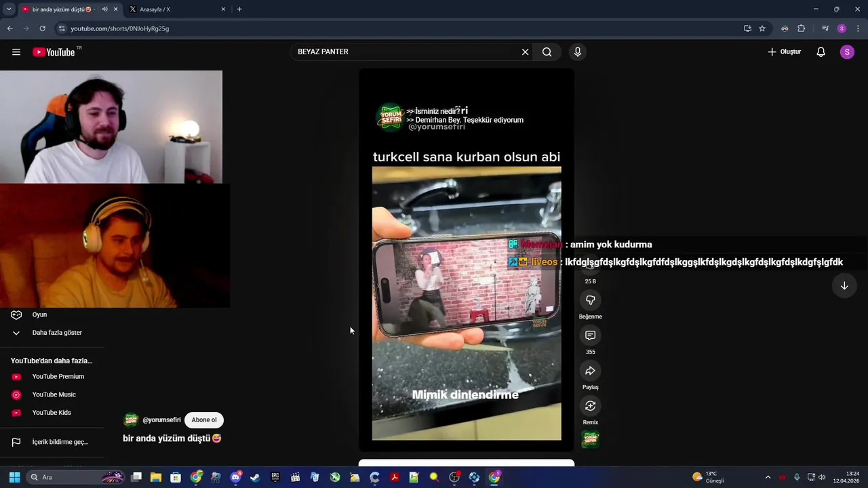Viewport: 868px width, 488px height.
Task: Click the video title 'bir anda yüzüm düştü'
Action: coord(172,439)
